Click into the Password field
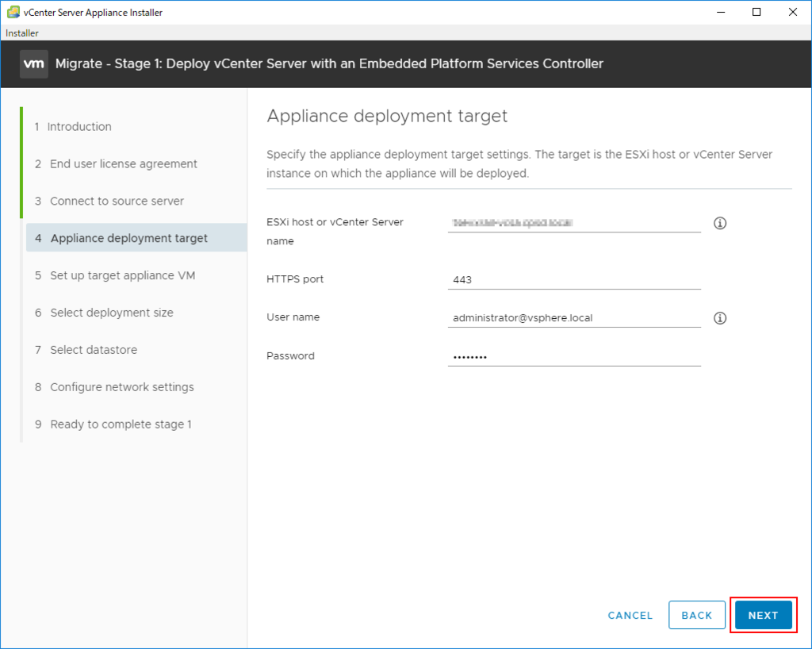Image resolution: width=812 pixels, height=649 pixels. (574, 356)
